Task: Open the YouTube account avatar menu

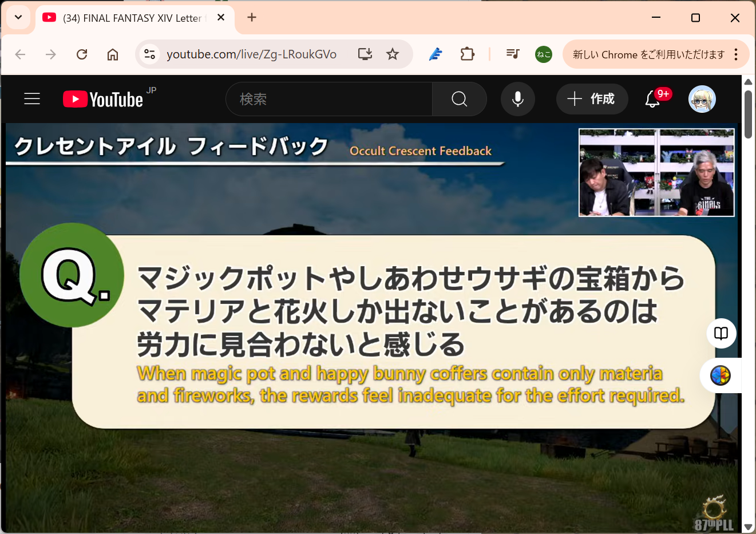Action: 702,99
